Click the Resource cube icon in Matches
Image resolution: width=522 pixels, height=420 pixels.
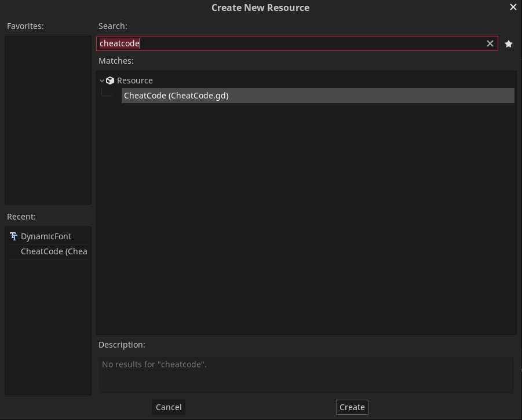coord(110,81)
